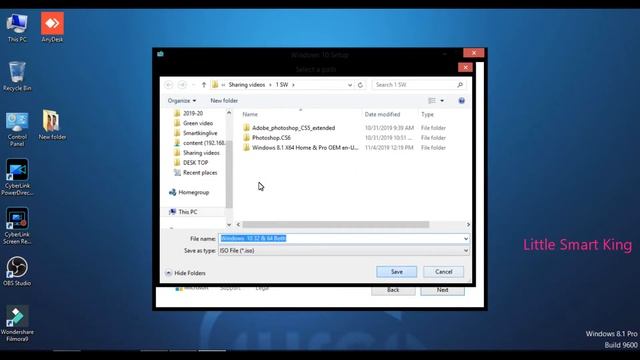Viewport: 640px width, 360px height.
Task: Open the Organize dropdown menu
Action: (182, 101)
